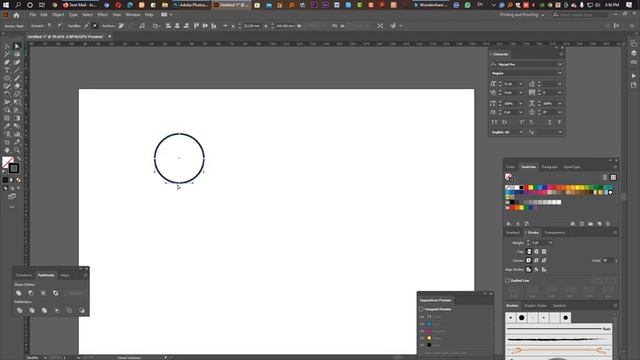Toggle Superscript in Character panel
The height and width of the screenshot is (360, 640).
[522, 122]
